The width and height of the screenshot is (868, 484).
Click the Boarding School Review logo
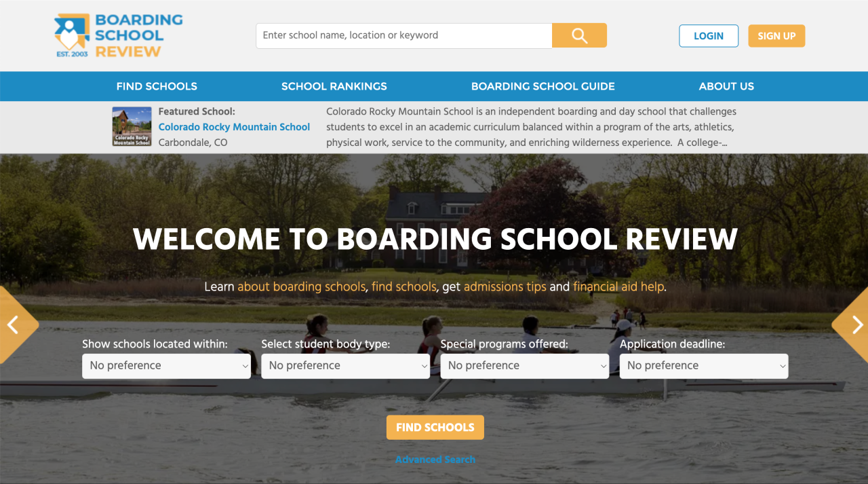coord(118,35)
